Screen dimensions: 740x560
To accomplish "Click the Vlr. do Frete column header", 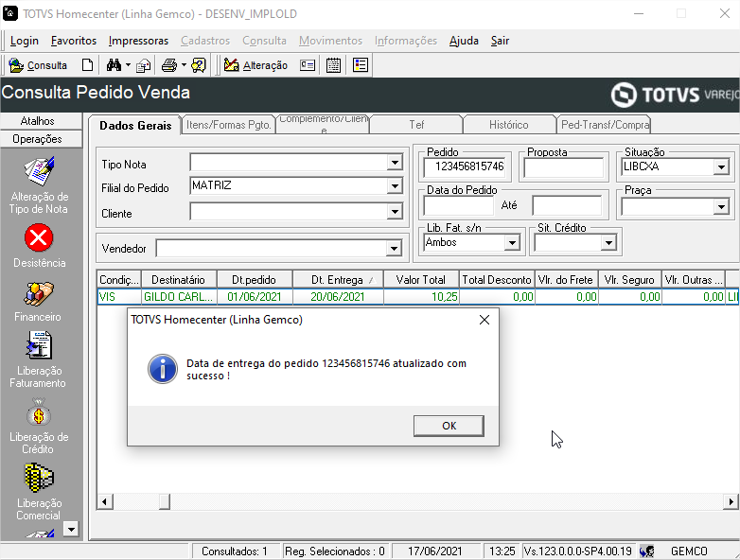I will pyautogui.click(x=566, y=280).
